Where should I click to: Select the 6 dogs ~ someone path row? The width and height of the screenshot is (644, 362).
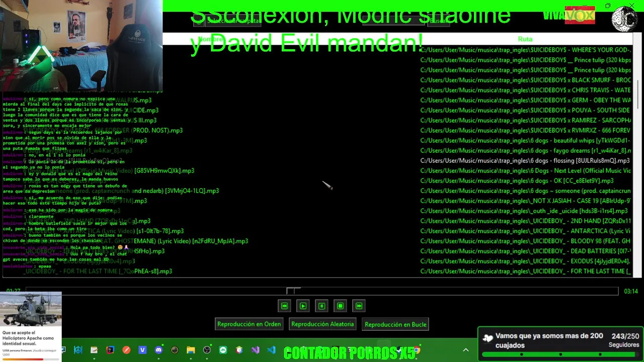click(525, 191)
